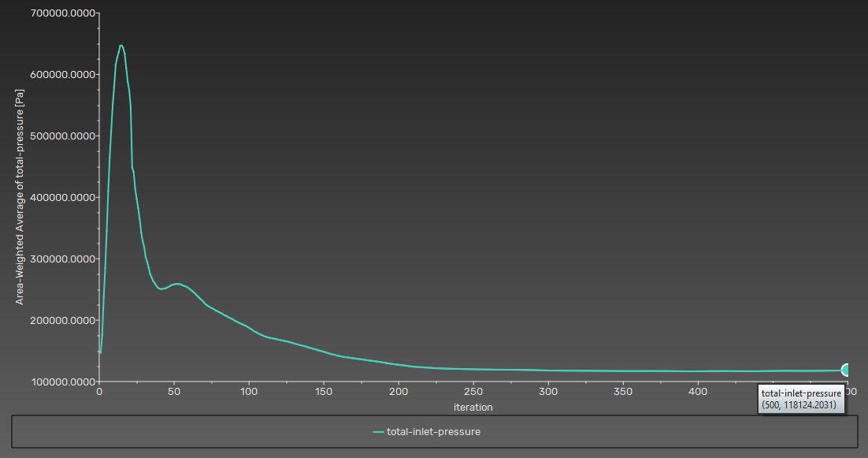Screen dimensions: 868x458
Task: Click the 50 tick on iteration axis
Action: pyautogui.click(x=174, y=392)
